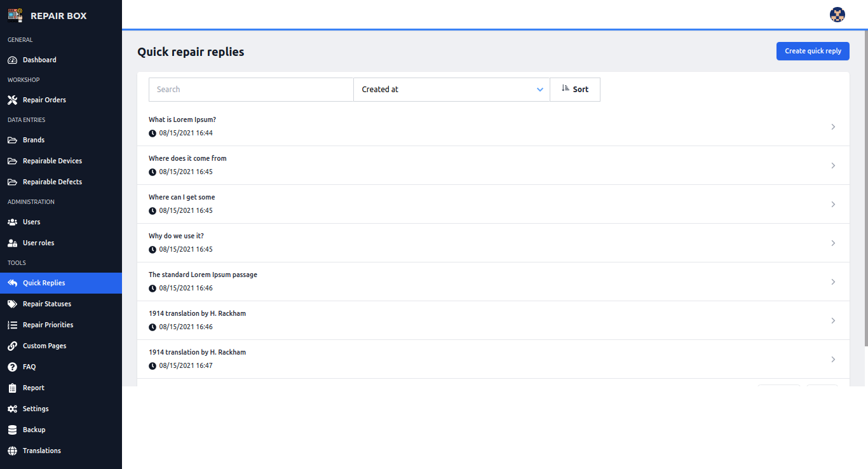Viewport: 868px width, 469px height.
Task: Open the user avatar in top bar
Action: pyautogui.click(x=837, y=15)
